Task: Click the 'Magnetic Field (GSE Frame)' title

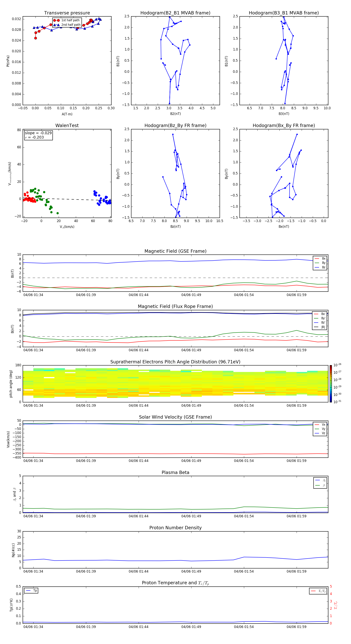Action: pyautogui.click(x=175, y=251)
